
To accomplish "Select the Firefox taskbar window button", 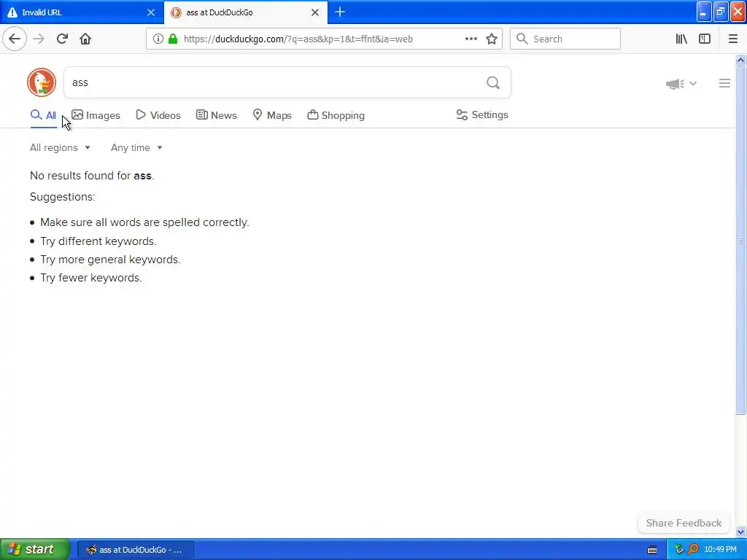I will [x=136, y=550].
